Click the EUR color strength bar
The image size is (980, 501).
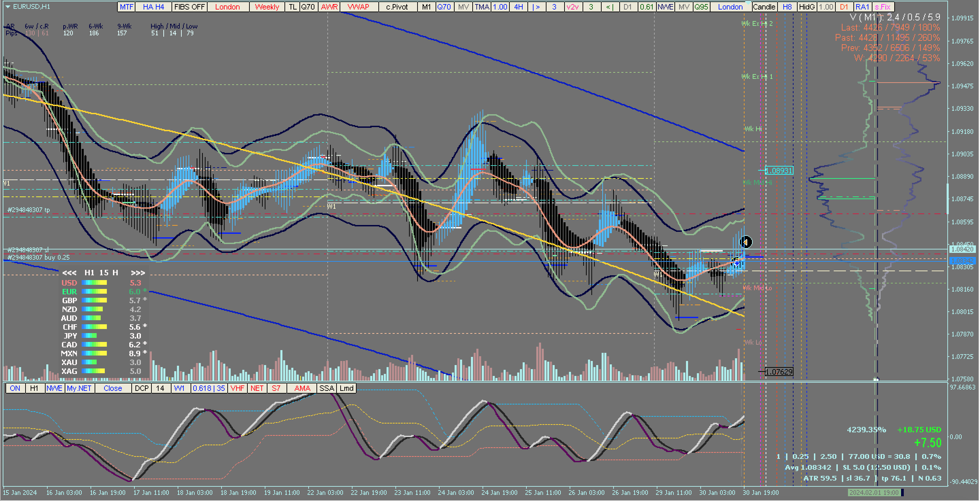click(94, 292)
